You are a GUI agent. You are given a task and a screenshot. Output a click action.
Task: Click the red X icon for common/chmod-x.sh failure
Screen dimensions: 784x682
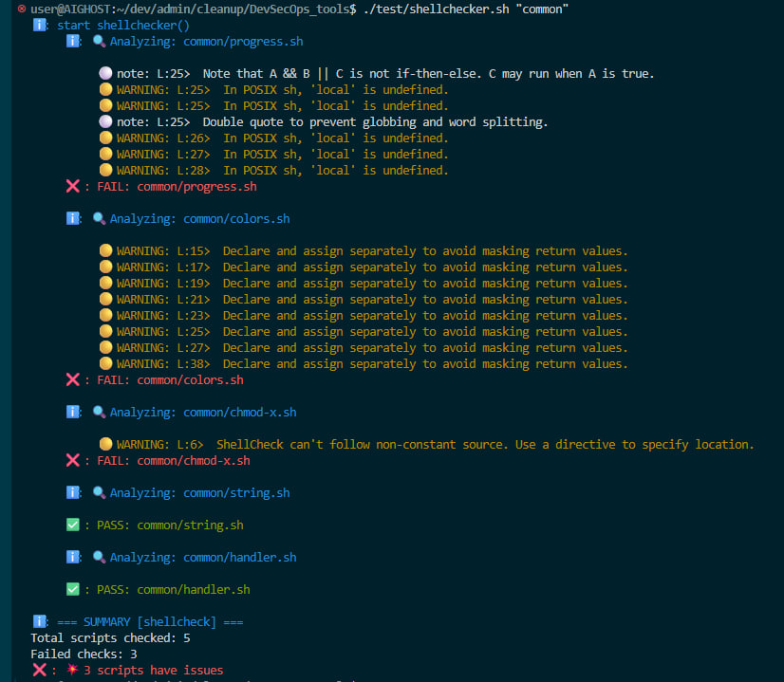pos(73,460)
